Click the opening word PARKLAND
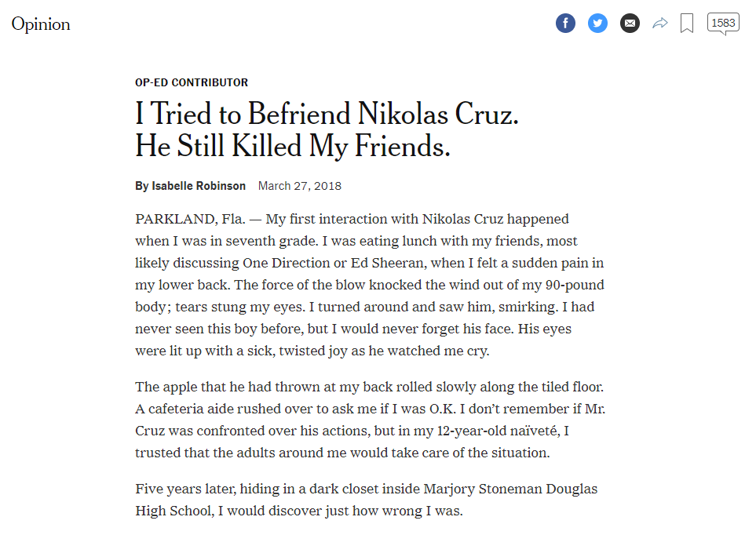The height and width of the screenshot is (535, 756). pyautogui.click(x=176, y=219)
